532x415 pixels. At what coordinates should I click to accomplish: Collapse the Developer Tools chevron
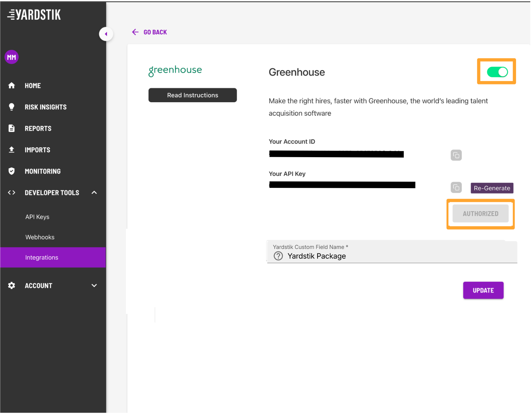pyautogui.click(x=94, y=193)
